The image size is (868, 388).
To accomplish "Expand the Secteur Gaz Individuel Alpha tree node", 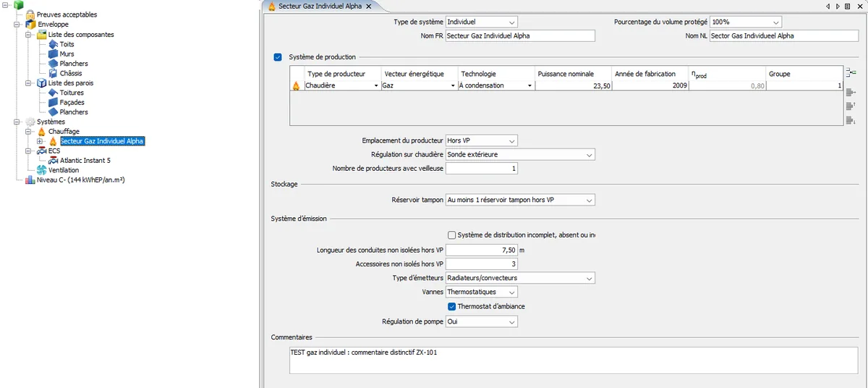I will click(x=40, y=141).
